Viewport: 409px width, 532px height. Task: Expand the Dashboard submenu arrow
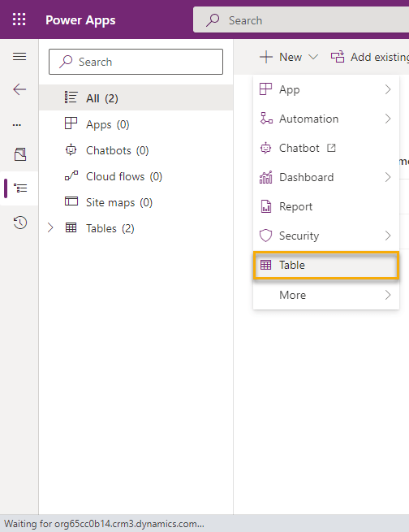(x=388, y=177)
